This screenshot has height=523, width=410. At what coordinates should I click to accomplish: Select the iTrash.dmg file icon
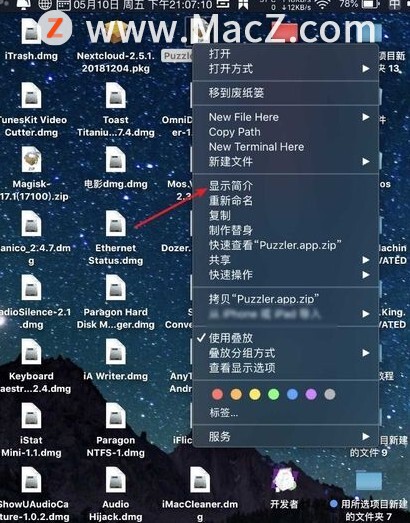point(31,31)
